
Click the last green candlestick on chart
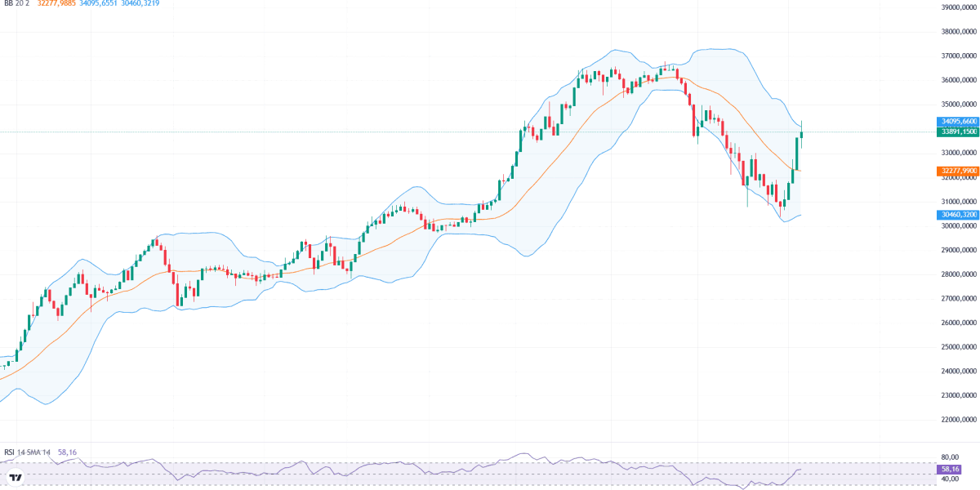click(x=802, y=134)
